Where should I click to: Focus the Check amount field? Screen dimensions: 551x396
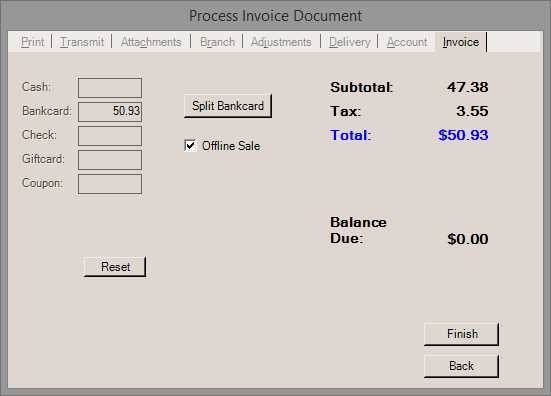pyautogui.click(x=110, y=136)
